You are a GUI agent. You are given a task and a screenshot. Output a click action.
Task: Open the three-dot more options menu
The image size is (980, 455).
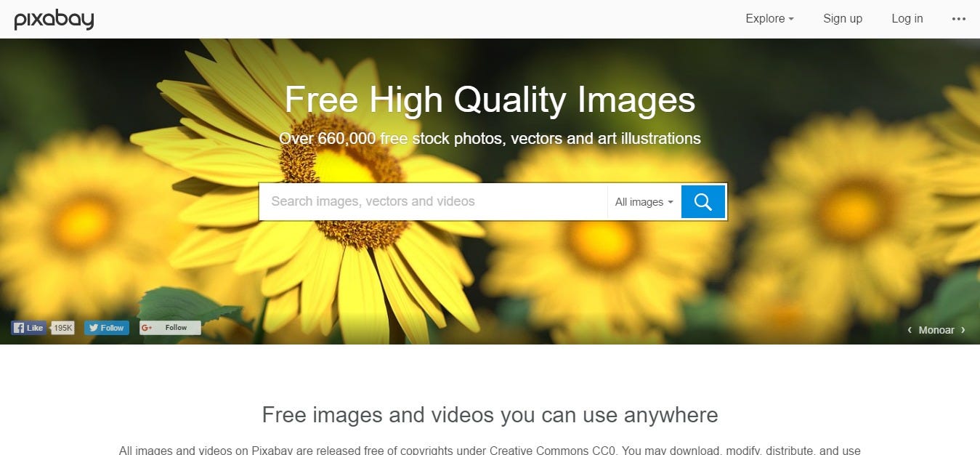tap(959, 19)
